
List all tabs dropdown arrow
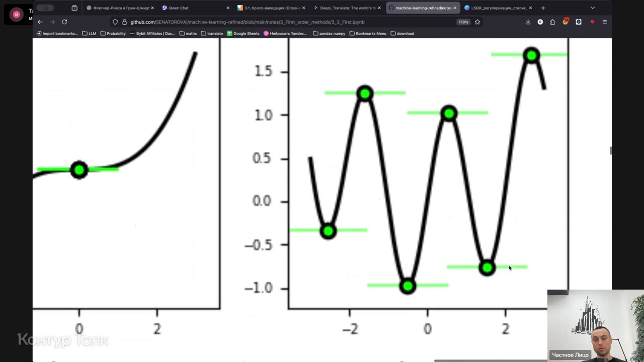click(x=593, y=8)
